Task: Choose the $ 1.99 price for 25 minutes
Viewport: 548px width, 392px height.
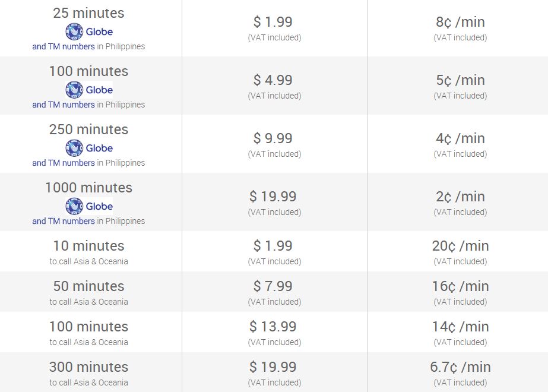Action: tap(273, 22)
